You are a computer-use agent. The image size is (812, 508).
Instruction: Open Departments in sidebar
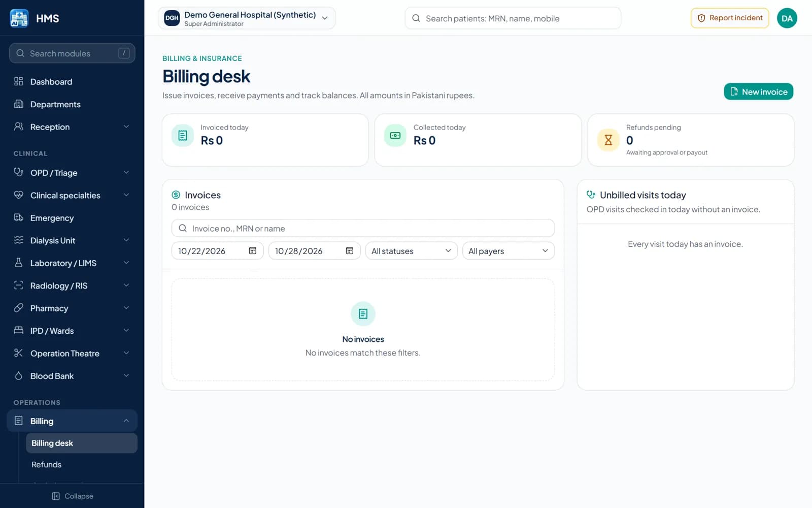click(x=72, y=104)
